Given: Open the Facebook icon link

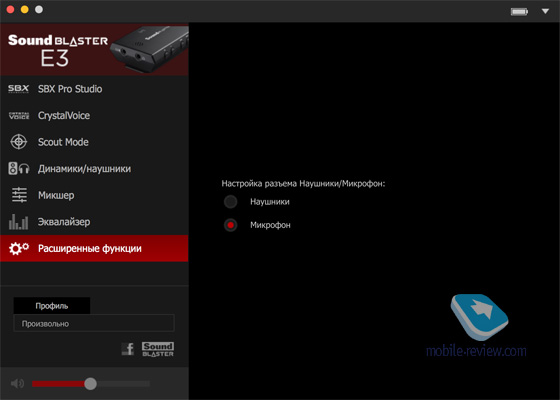Looking at the screenshot, I should pos(128,349).
